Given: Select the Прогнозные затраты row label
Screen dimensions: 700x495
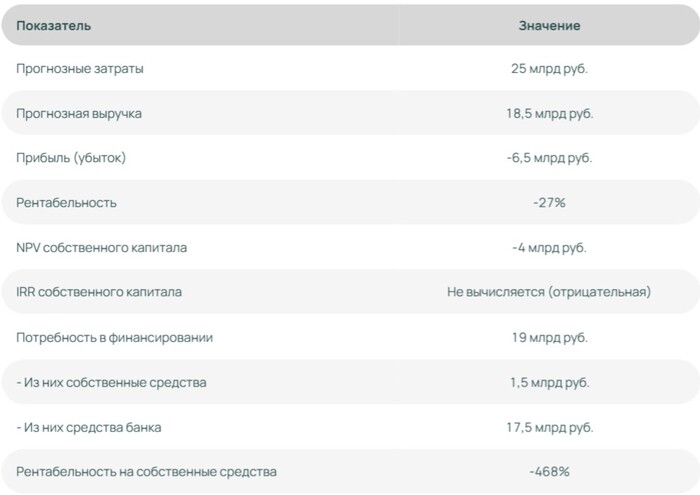Looking at the screenshot, I should pos(80,69).
